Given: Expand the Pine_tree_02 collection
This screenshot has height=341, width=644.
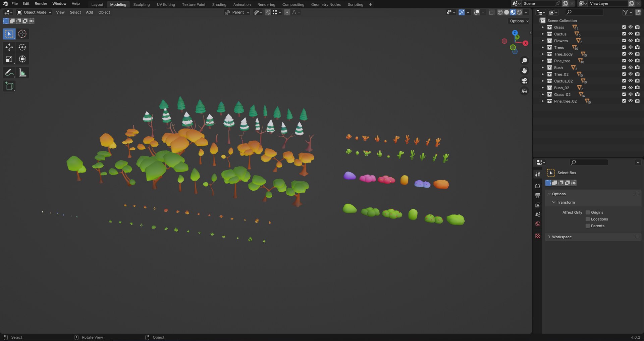Looking at the screenshot, I should [543, 101].
